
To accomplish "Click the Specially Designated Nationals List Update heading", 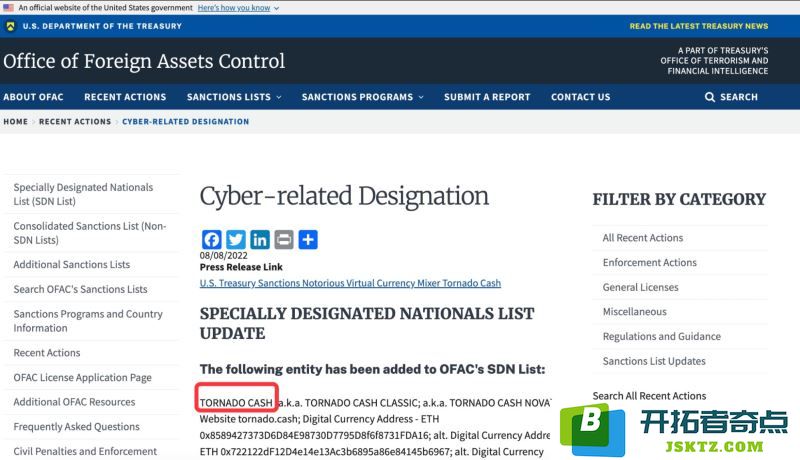I will 366,323.
